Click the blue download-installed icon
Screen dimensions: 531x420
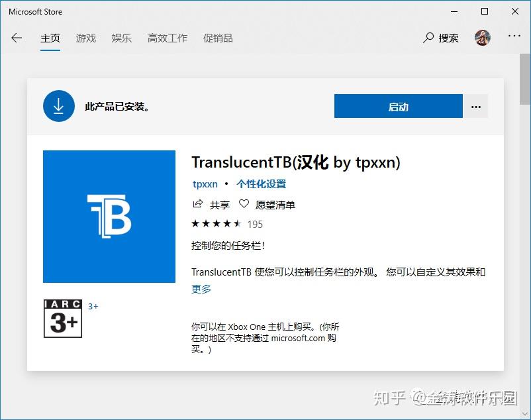[x=58, y=105]
